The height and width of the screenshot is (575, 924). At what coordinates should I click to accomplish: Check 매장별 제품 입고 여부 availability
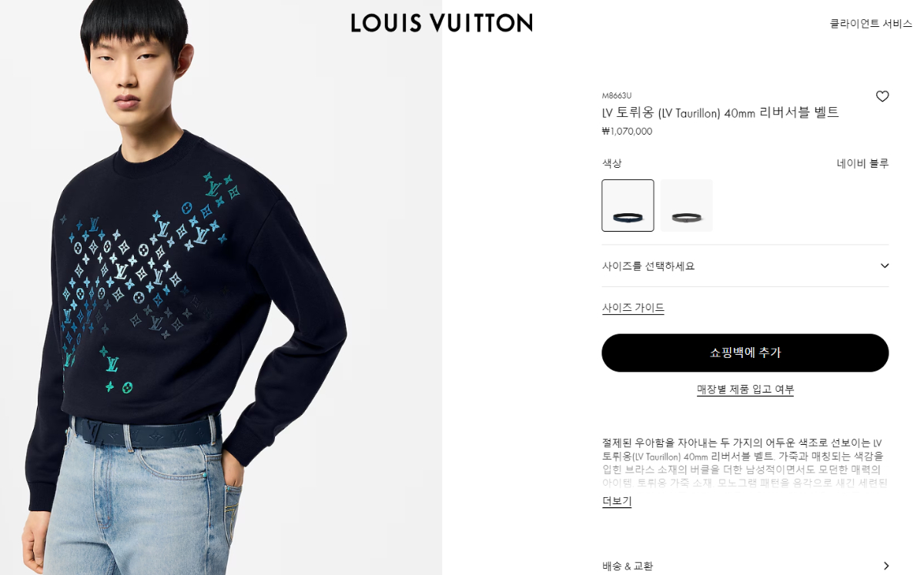745,389
